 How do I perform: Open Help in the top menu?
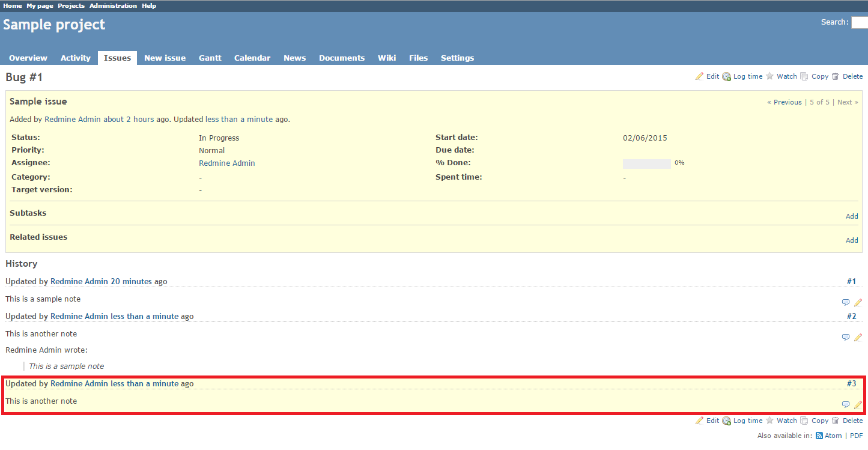149,5
